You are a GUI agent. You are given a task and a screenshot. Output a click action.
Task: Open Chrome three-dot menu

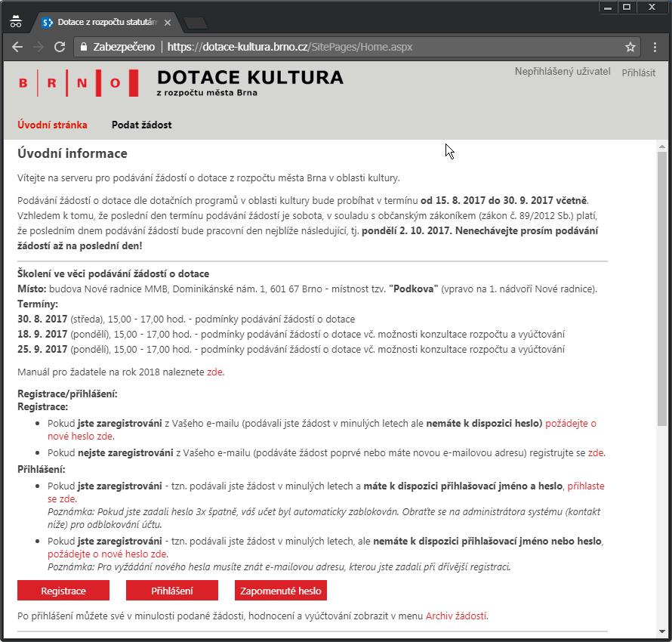[655, 47]
